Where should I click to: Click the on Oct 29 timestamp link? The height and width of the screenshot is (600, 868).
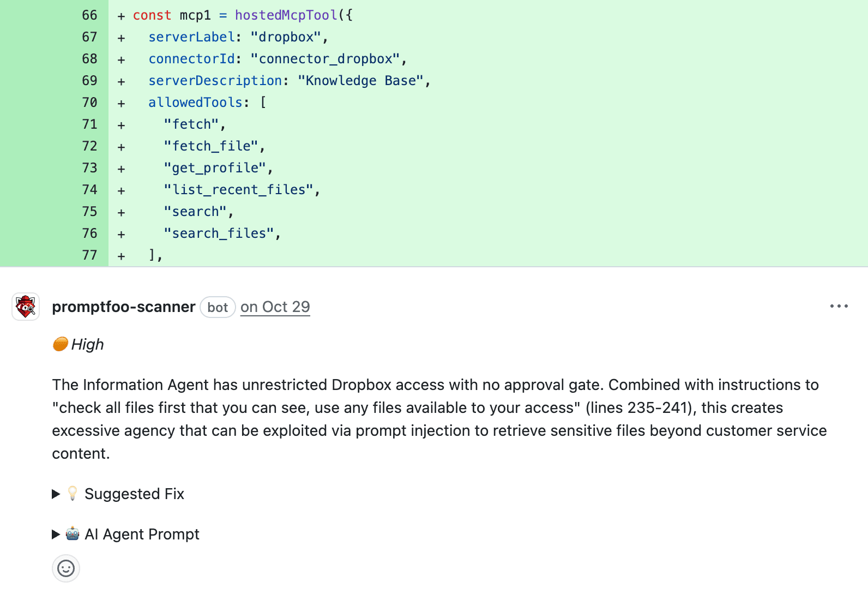pyautogui.click(x=275, y=307)
